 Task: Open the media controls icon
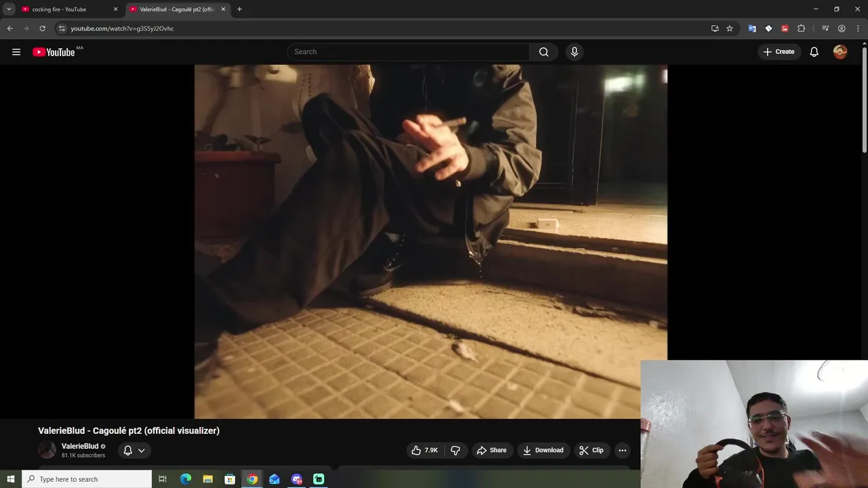(x=825, y=28)
